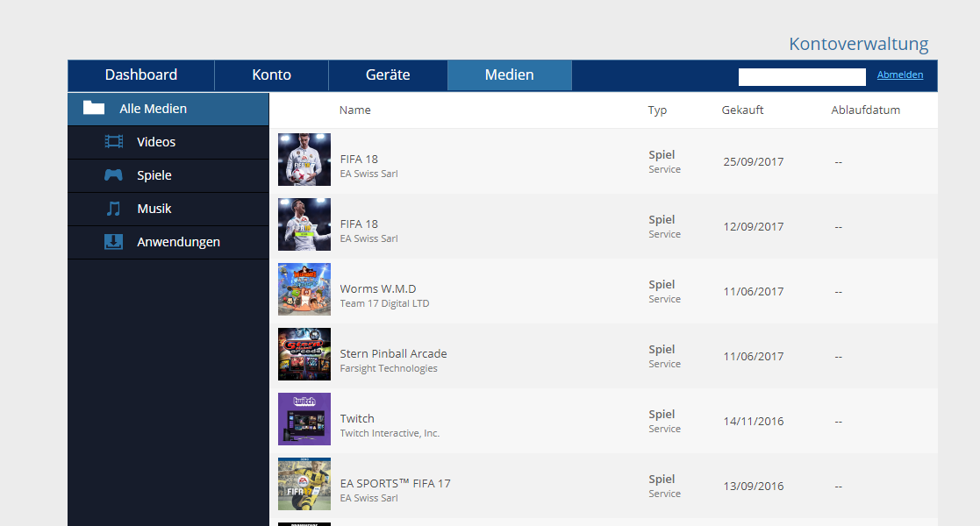This screenshot has width=980, height=526.
Task: Click Team 17 Digital LTD publisher text
Action: click(x=384, y=303)
